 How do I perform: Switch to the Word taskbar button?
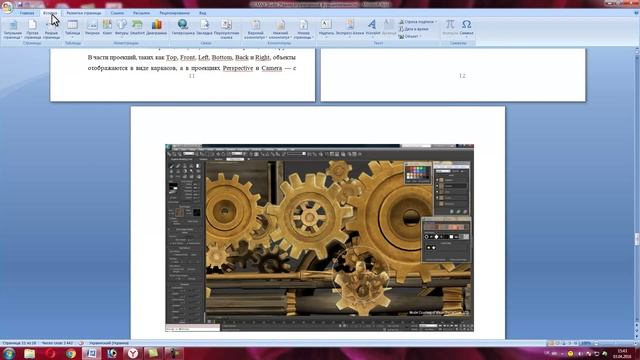point(92,353)
